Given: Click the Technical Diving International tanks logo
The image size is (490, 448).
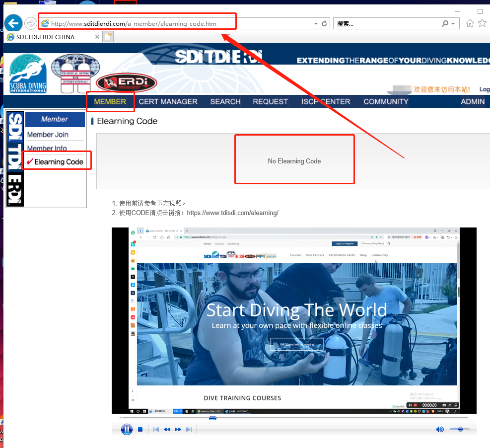Looking at the screenshot, I should coord(75,74).
